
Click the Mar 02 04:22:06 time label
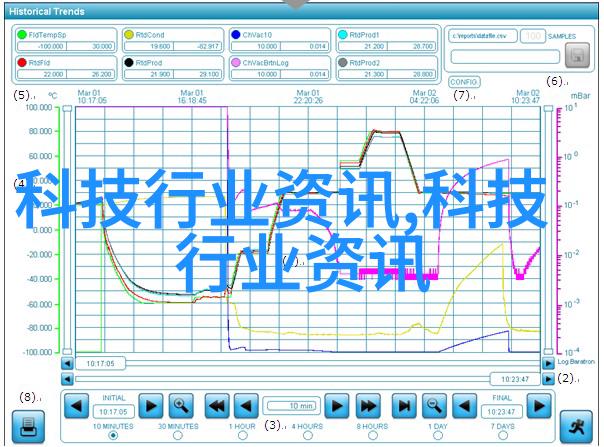pyautogui.click(x=424, y=97)
